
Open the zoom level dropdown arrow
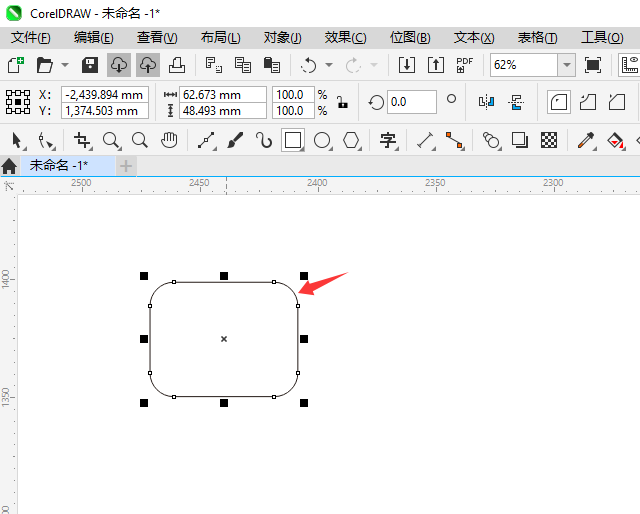[567, 65]
